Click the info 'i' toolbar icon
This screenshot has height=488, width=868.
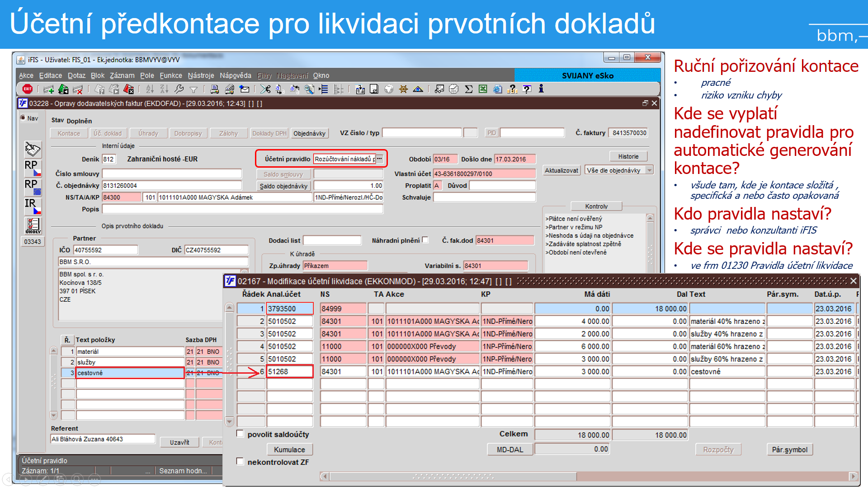pos(541,89)
